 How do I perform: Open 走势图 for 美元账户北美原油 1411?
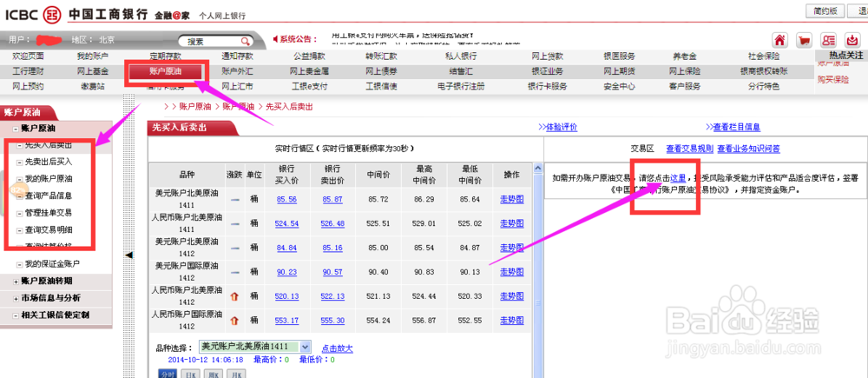click(511, 199)
